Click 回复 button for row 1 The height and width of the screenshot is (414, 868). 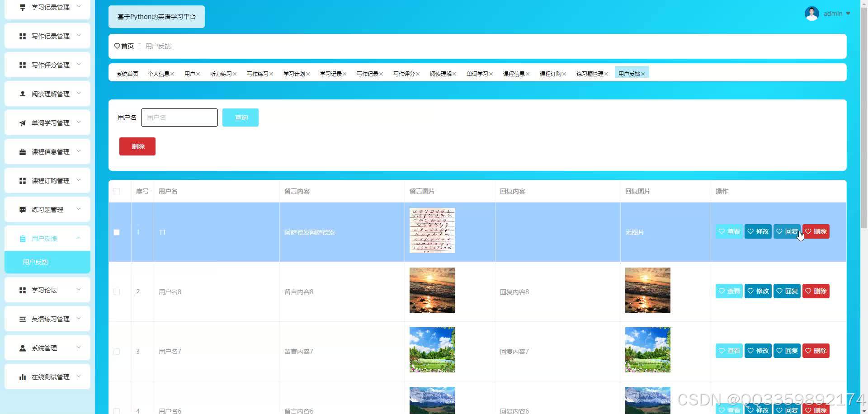click(787, 231)
